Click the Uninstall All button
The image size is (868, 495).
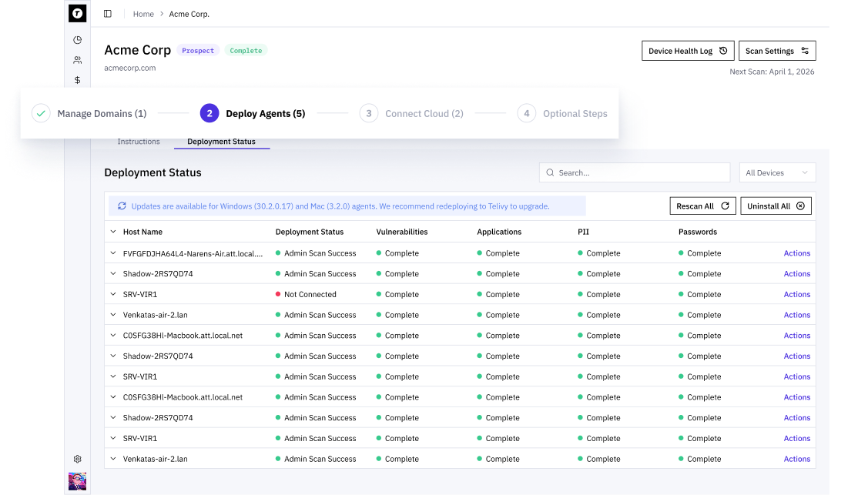[x=775, y=206]
